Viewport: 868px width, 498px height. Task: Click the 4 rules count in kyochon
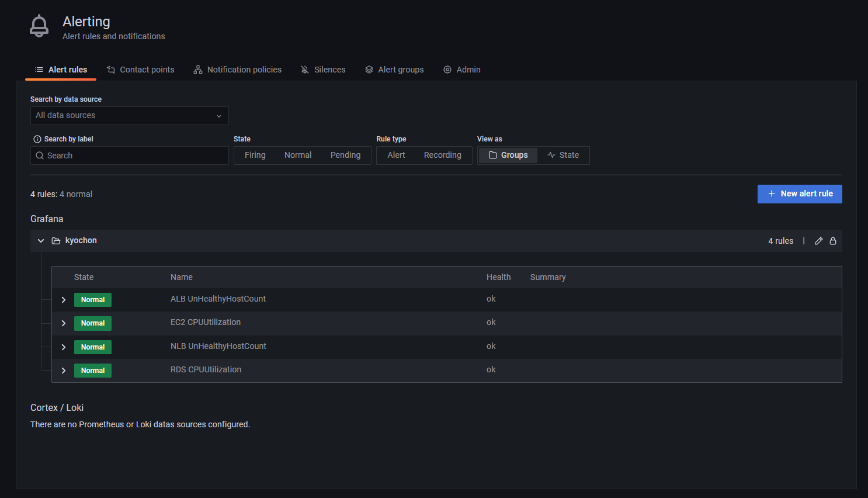pyautogui.click(x=781, y=241)
